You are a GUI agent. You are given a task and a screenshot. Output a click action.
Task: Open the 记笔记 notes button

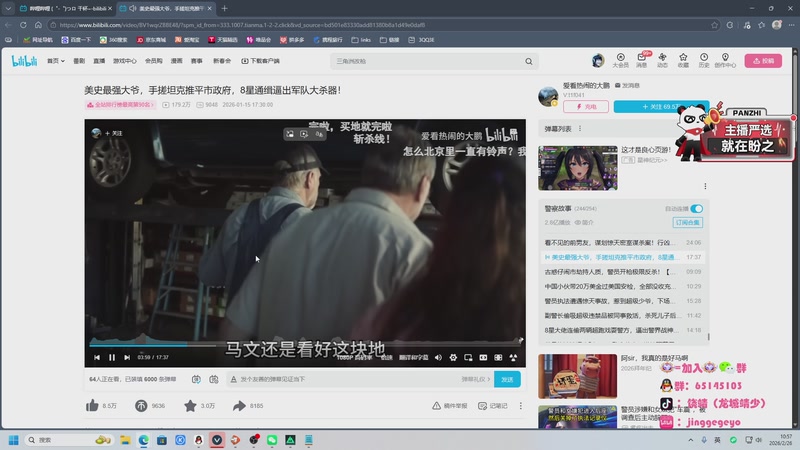pyautogui.click(x=493, y=406)
